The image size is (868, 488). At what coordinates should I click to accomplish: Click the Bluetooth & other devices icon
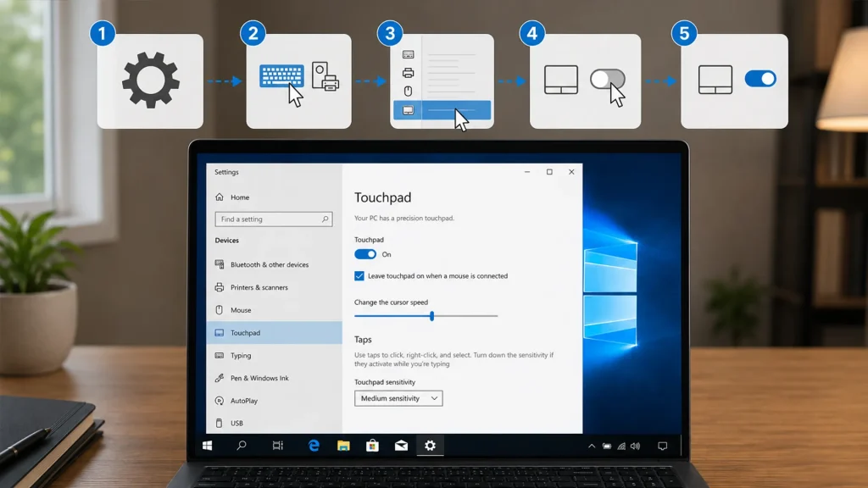pos(220,264)
